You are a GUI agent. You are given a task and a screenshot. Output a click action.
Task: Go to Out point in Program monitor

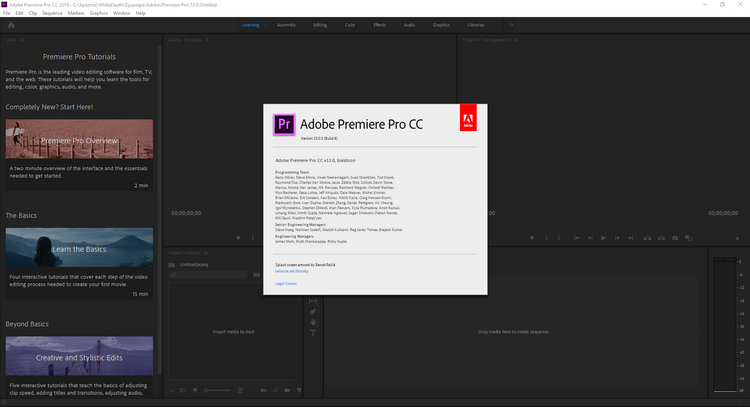click(x=631, y=238)
